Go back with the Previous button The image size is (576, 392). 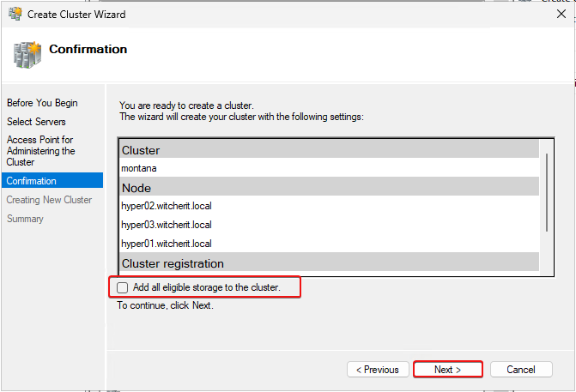(378, 370)
